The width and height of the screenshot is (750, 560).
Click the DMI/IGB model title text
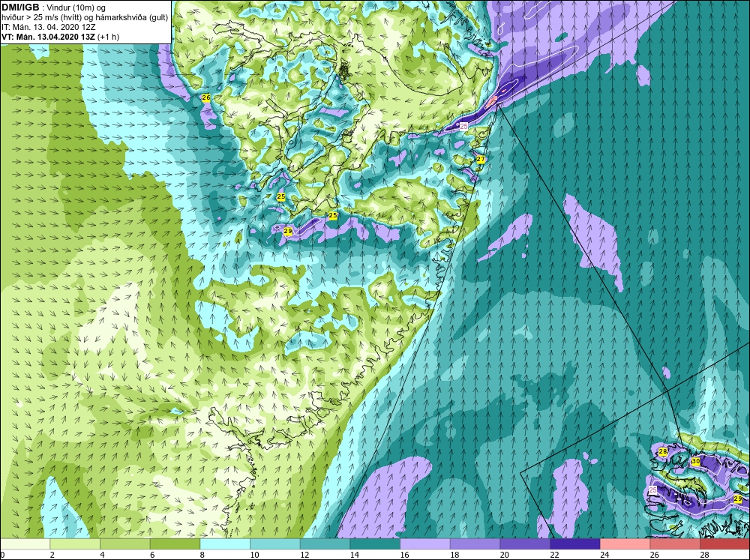point(20,7)
